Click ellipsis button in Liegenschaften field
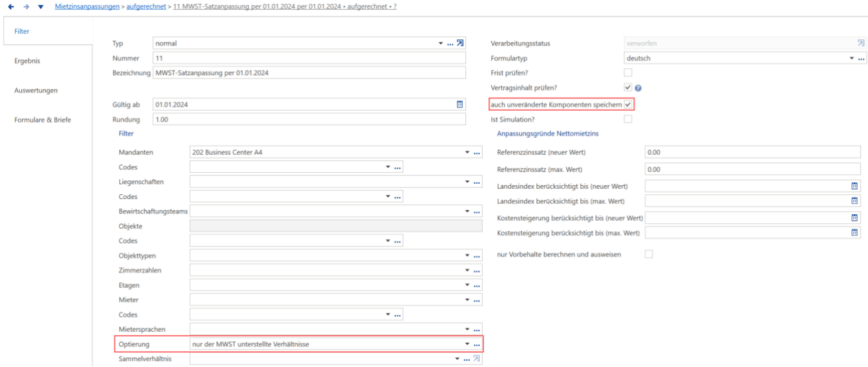 [476, 182]
